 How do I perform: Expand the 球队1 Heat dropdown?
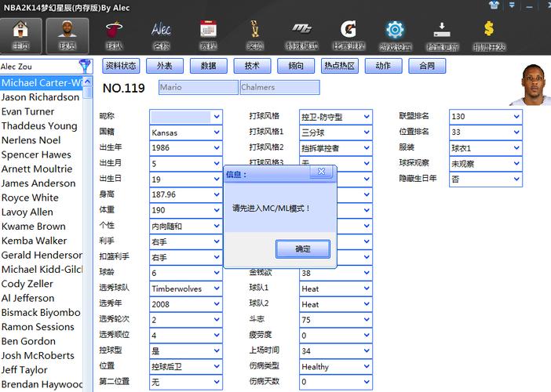click(x=367, y=289)
